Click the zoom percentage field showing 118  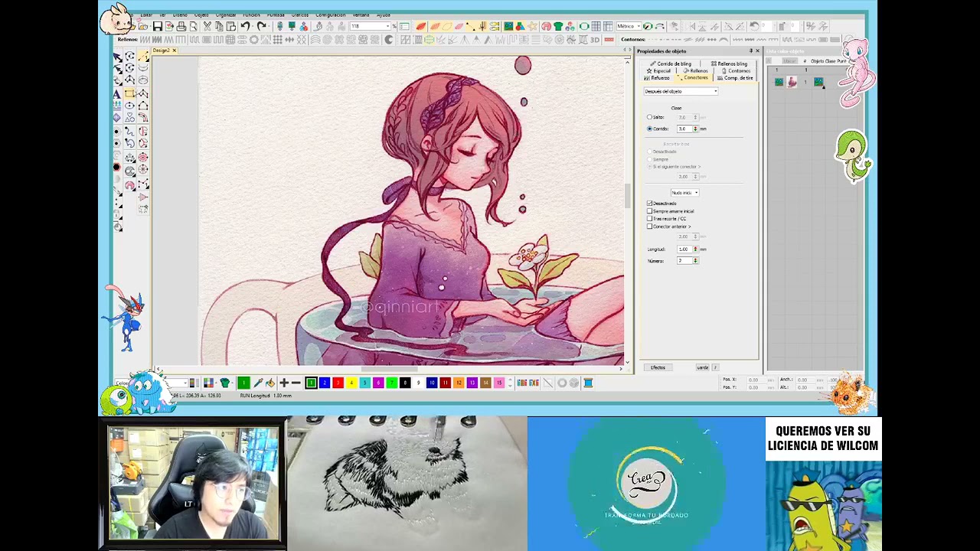pos(371,27)
